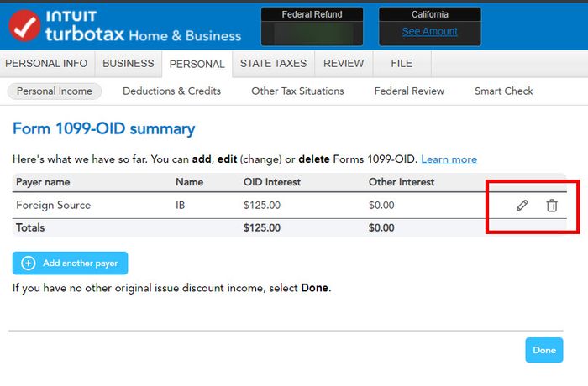Open the Learn more link
Viewport: 588px width, 386px height.
coord(449,159)
